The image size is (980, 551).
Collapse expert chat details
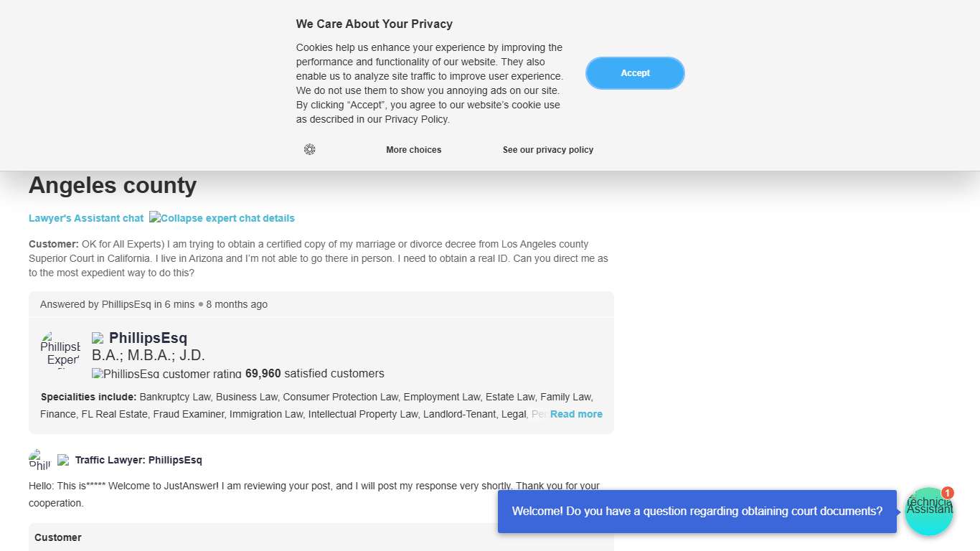222,218
